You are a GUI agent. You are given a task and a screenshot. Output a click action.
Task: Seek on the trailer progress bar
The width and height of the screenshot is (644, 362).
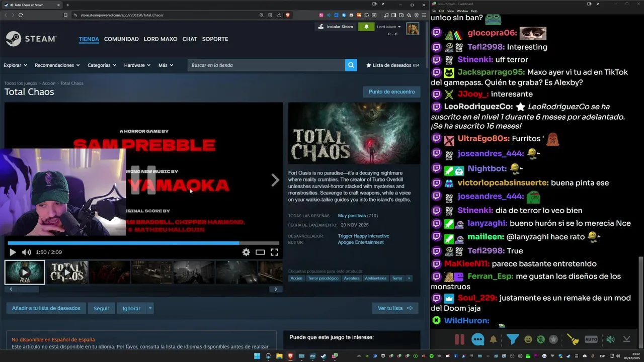coord(143,243)
